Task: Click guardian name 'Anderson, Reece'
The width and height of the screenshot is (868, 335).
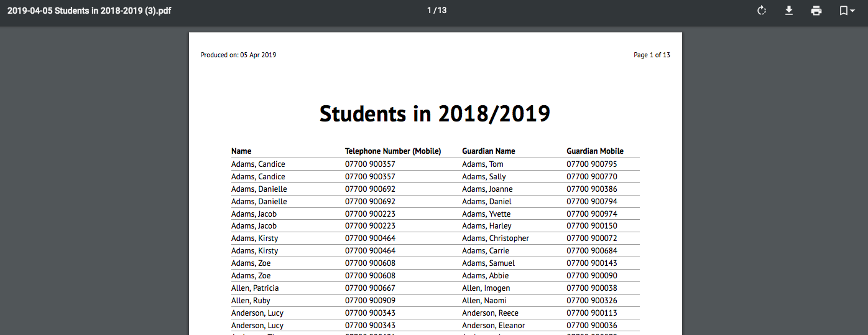Action: click(490, 313)
